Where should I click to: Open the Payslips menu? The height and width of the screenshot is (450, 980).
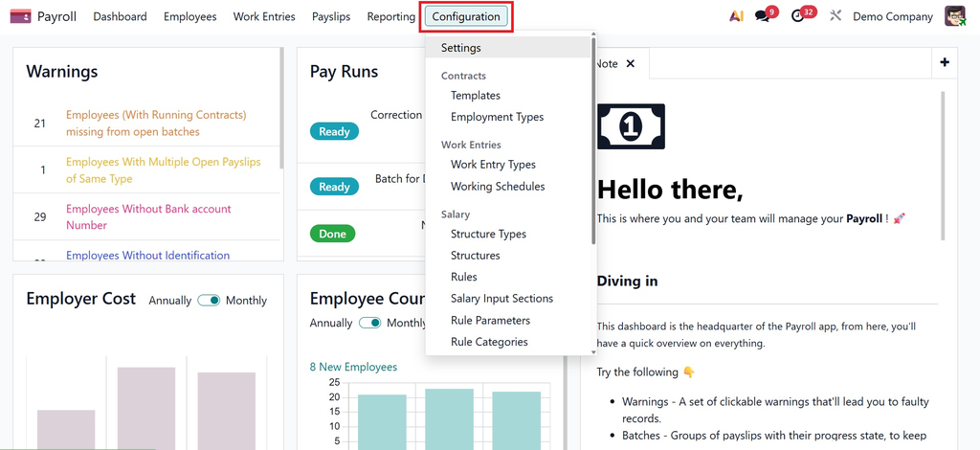(x=331, y=17)
